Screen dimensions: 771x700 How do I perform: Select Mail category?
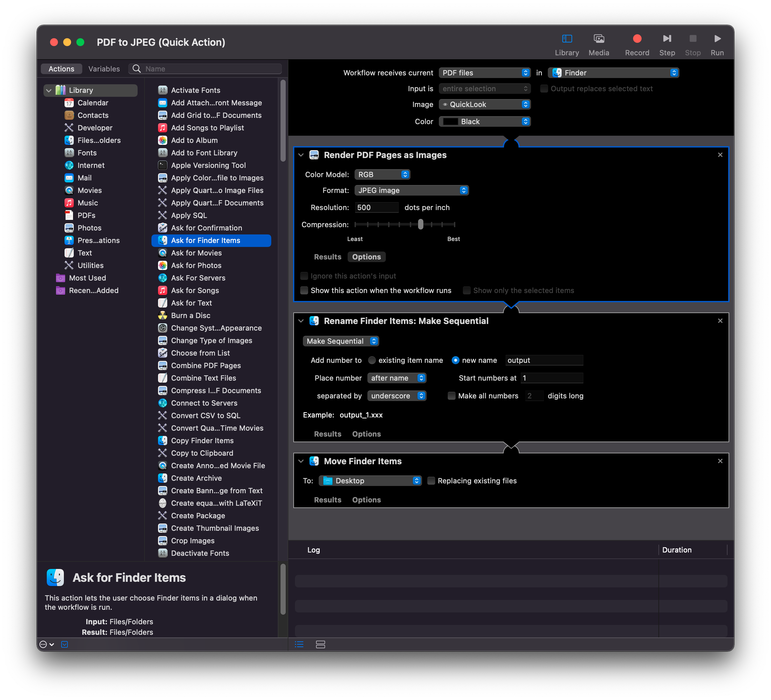[x=85, y=178]
